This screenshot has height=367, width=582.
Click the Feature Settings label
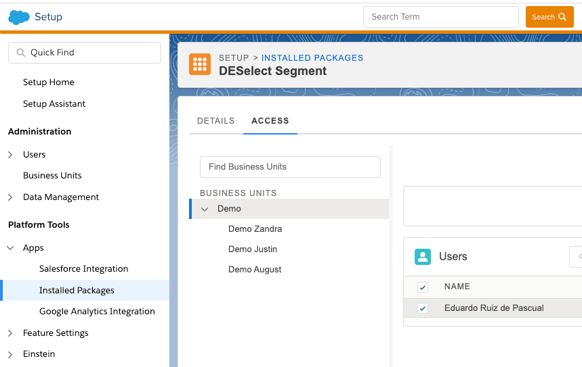click(x=56, y=333)
